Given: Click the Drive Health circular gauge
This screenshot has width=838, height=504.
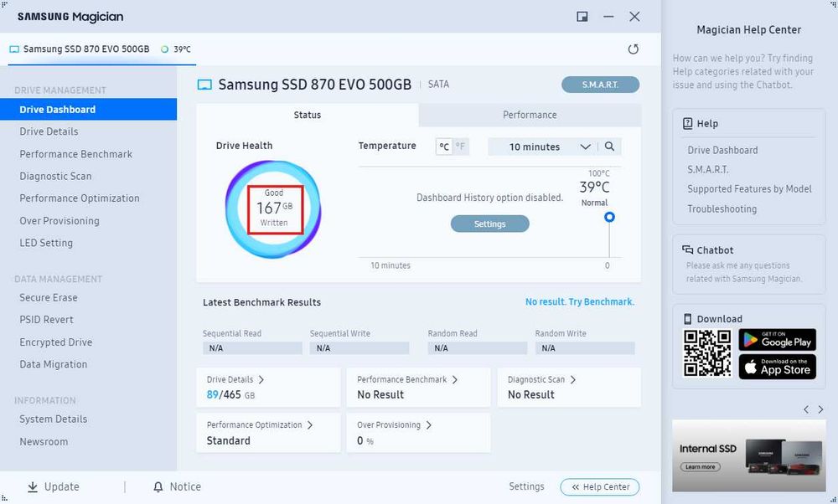Looking at the screenshot, I should click(x=273, y=209).
